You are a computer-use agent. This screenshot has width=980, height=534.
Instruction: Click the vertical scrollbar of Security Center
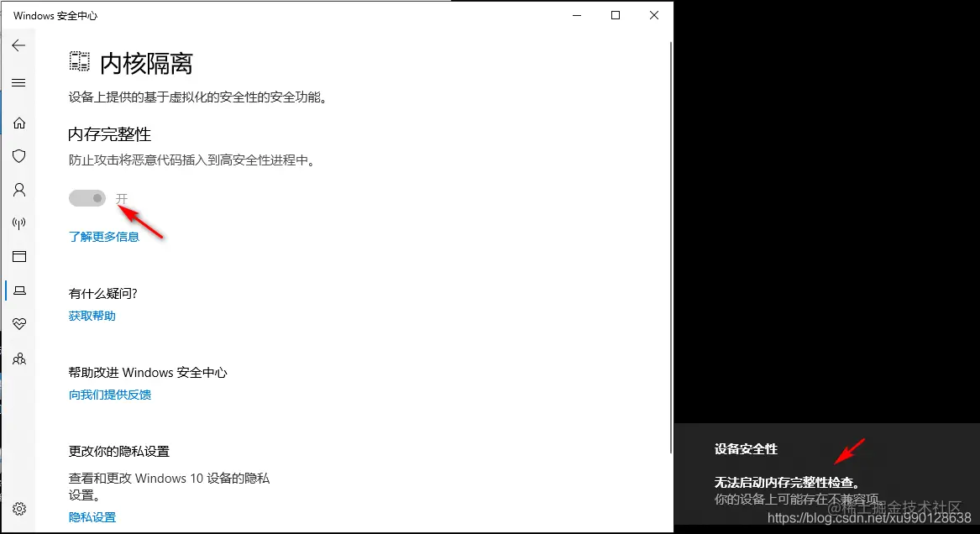(671, 247)
